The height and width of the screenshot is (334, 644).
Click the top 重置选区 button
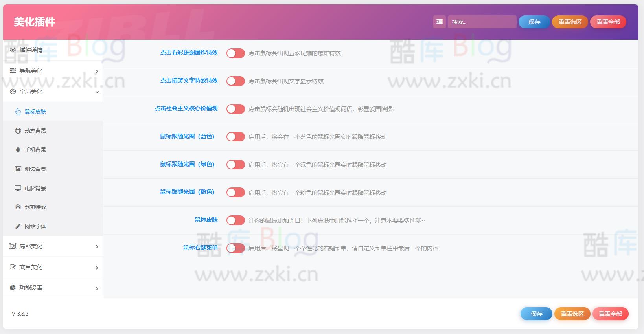click(x=570, y=22)
